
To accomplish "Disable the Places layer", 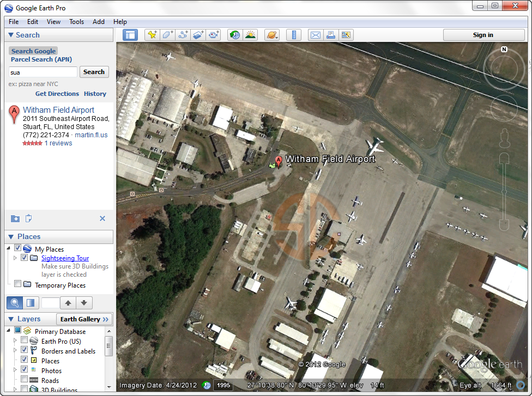I will point(24,360).
